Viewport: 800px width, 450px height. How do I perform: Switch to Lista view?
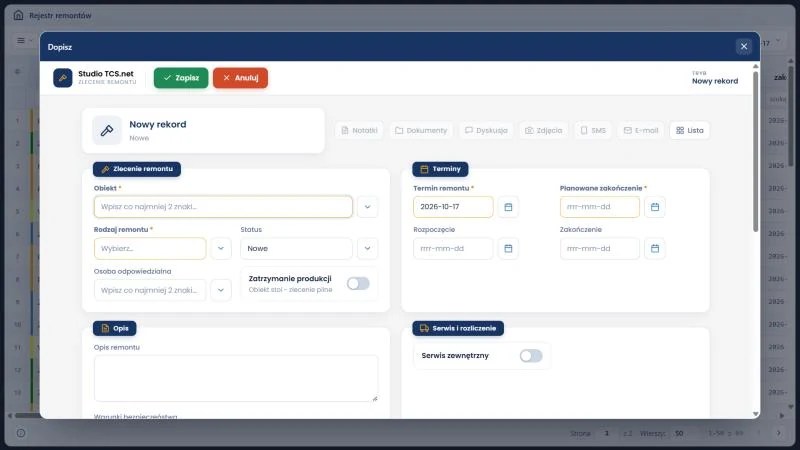pyautogui.click(x=690, y=131)
